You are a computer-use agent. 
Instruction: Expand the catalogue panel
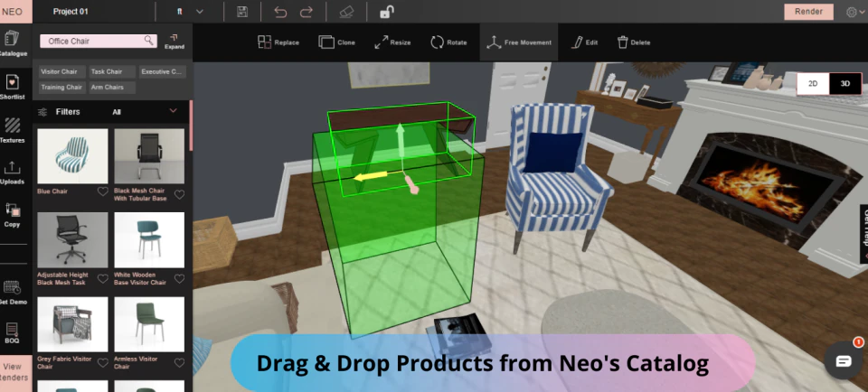[174, 42]
